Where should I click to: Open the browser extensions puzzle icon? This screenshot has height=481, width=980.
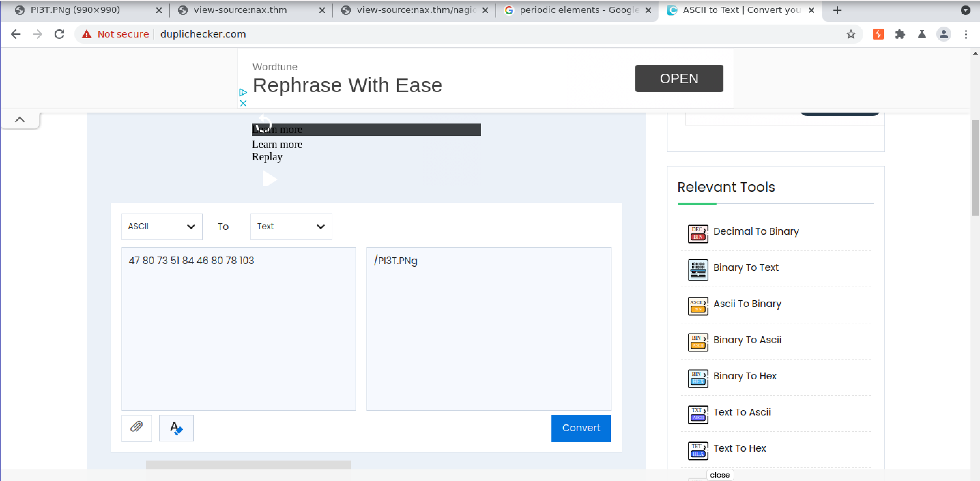click(x=900, y=34)
